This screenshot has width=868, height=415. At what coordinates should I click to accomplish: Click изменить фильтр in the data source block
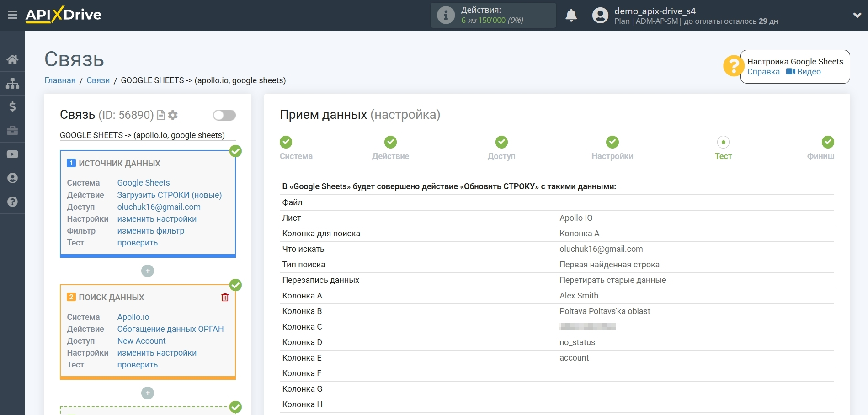tap(151, 231)
